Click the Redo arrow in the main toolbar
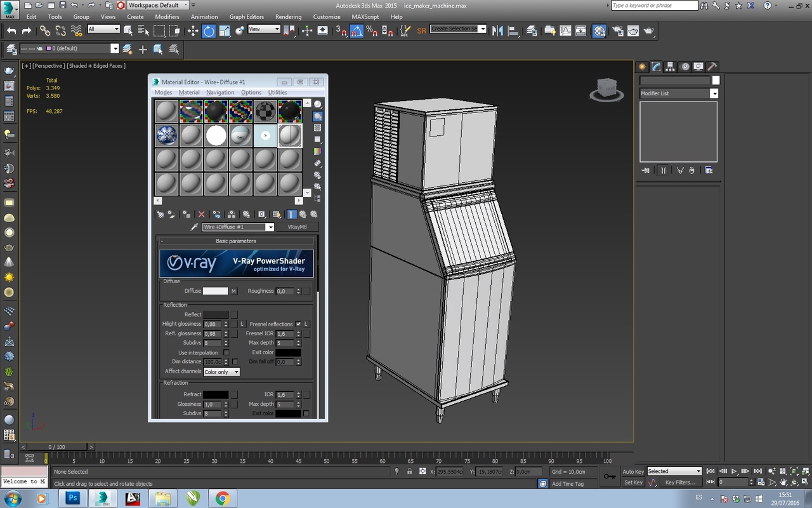 point(27,30)
